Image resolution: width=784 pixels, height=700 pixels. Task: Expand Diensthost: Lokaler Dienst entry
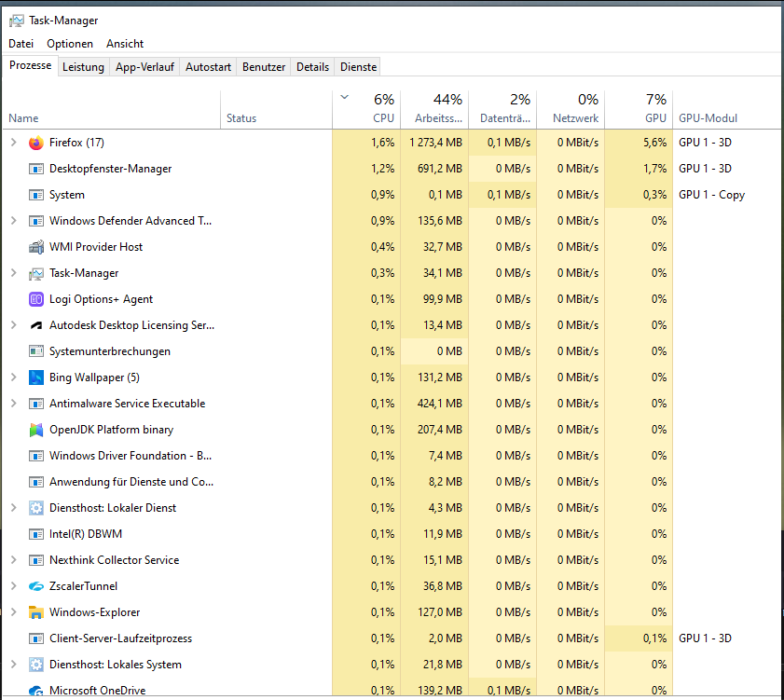click(x=14, y=507)
